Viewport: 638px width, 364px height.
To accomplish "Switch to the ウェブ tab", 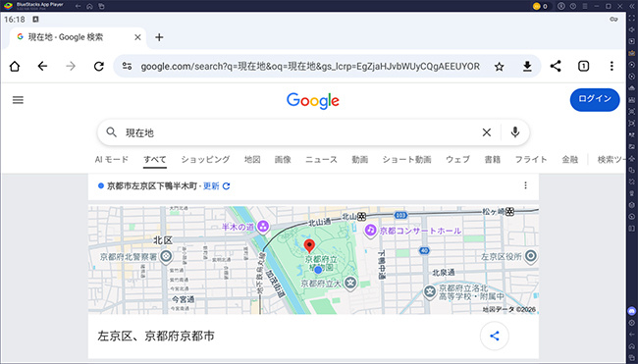I will (457, 159).
